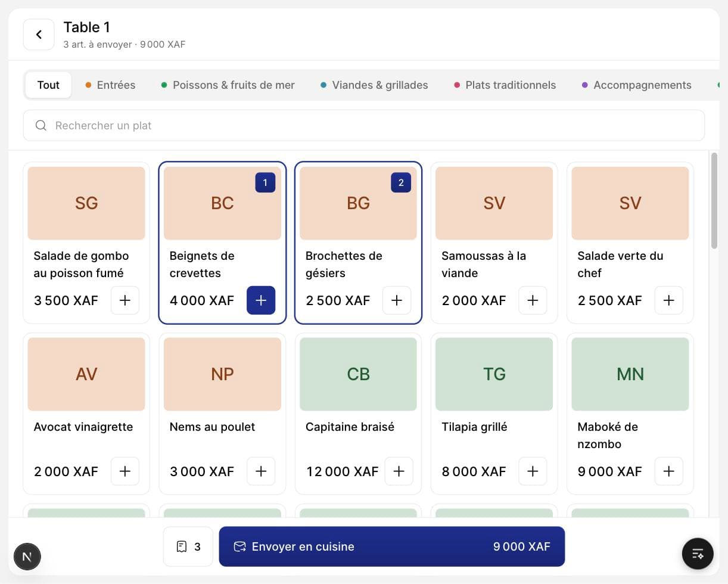728x584 pixels.
Task: Add Maboké de nzombo plus icon
Action: tap(668, 471)
